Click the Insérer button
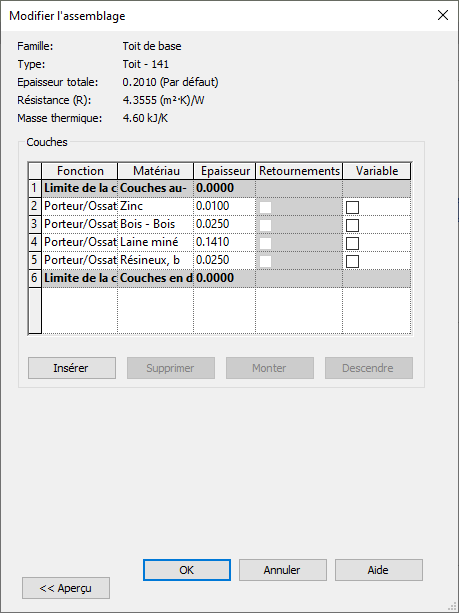 coord(72,368)
